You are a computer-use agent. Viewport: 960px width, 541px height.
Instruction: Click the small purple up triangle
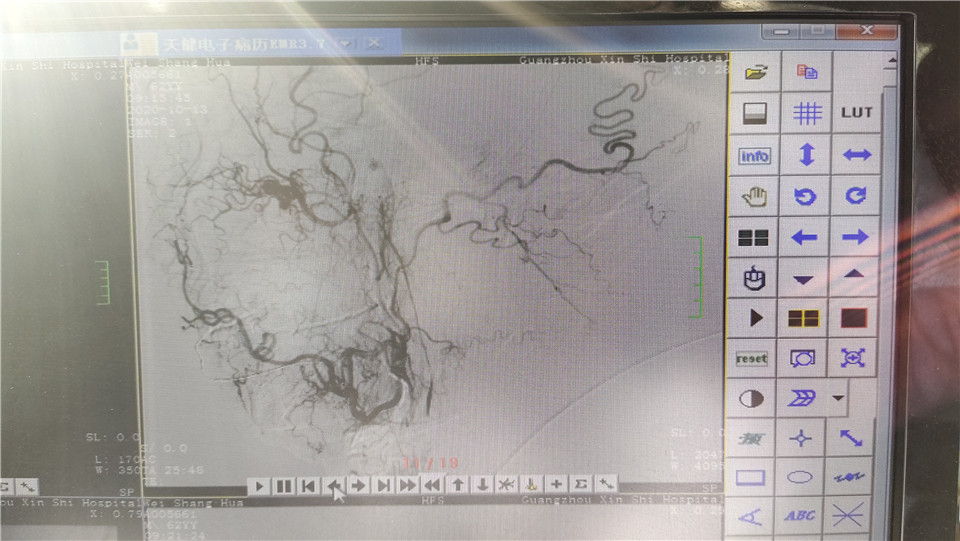[853, 275]
